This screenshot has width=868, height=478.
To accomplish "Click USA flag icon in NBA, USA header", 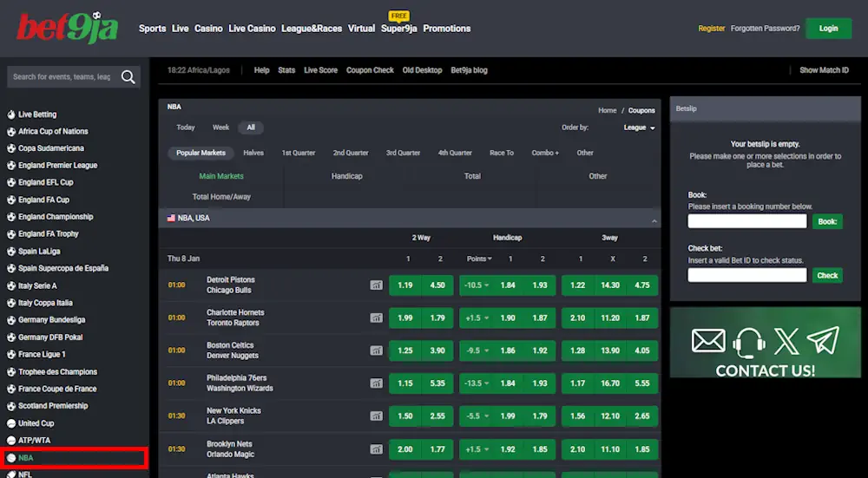I will (x=171, y=219).
